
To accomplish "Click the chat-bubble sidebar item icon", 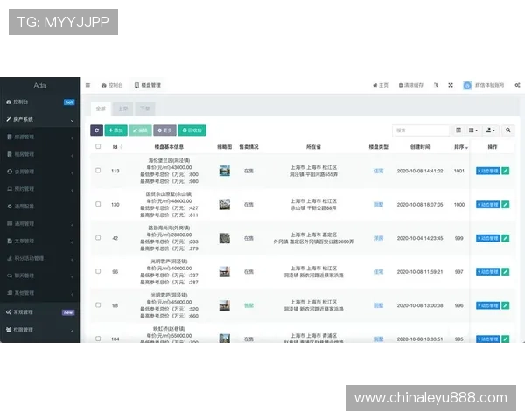I will pyautogui.click(x=10, y=276).
